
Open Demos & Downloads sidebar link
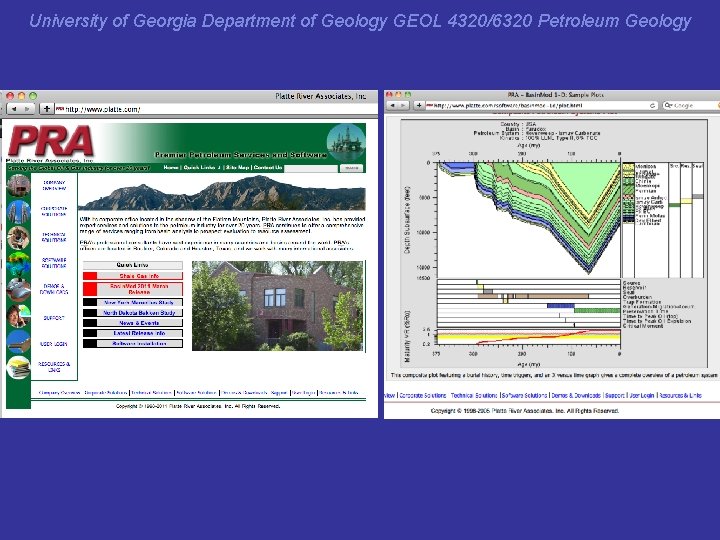[54, 289]
